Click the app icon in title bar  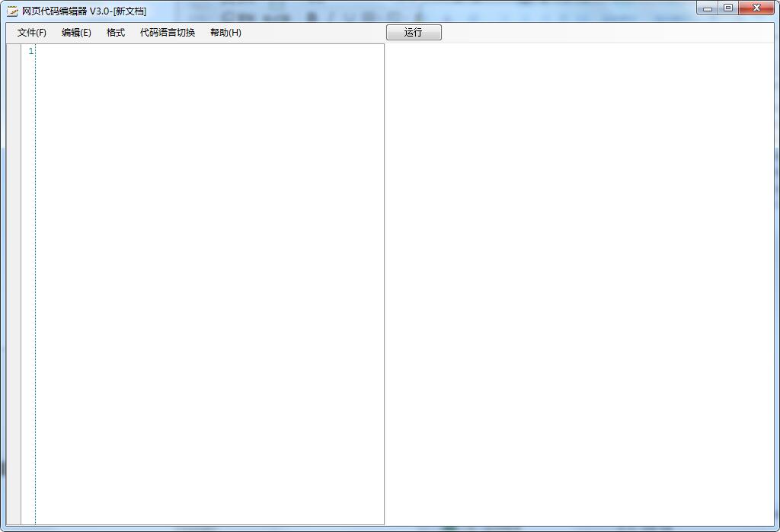[x=12, y=11]
